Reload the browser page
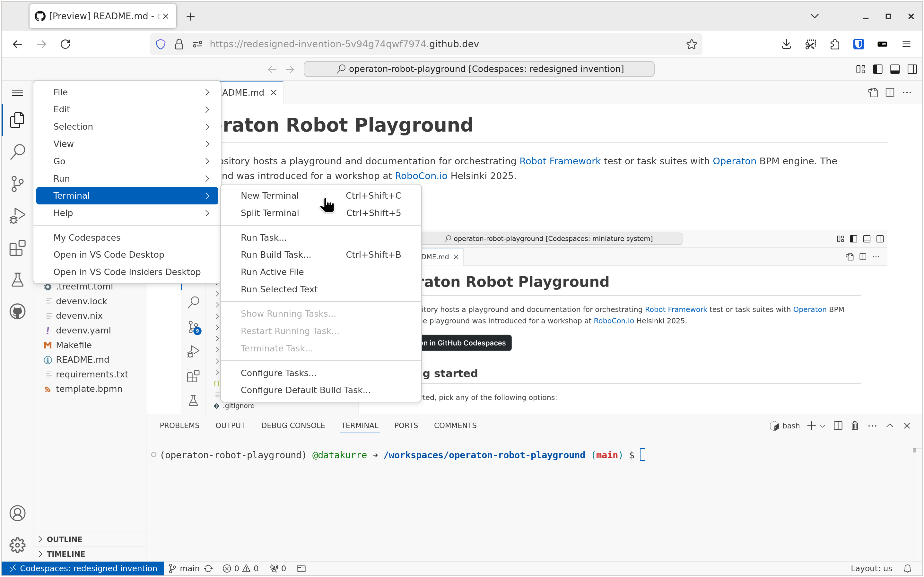924x577 pixels. click(65, 44)
